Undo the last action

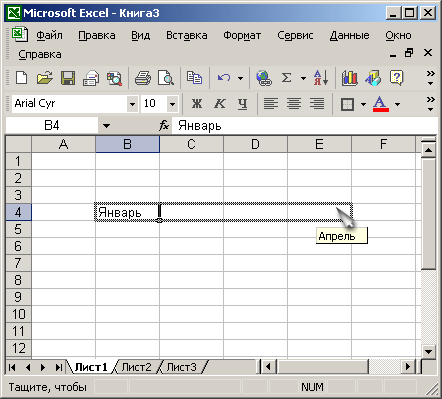coord(224,78)
